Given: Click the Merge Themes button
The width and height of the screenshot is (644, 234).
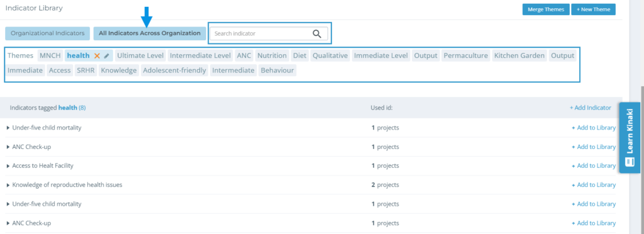Looking at the screenshot, I should coord(546,9).
